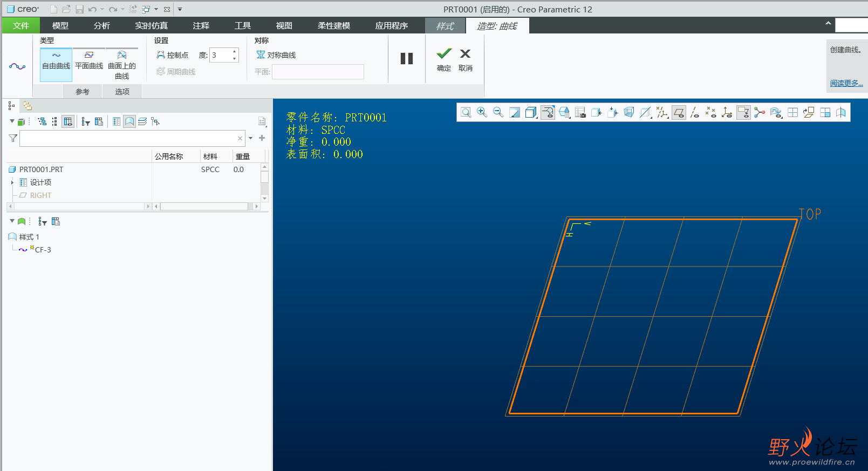Click the model tree vertical scrollbar thumb
The image size is (868, 471).
tap(264, 177)
